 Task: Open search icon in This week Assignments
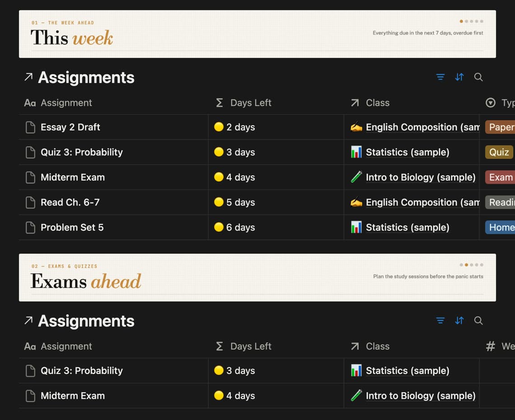[478, 77]
